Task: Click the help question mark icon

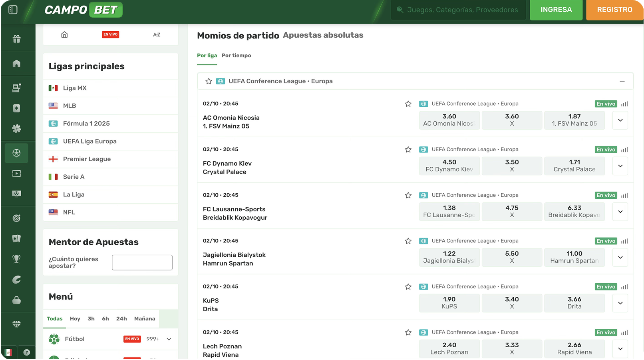Action: 27,352
